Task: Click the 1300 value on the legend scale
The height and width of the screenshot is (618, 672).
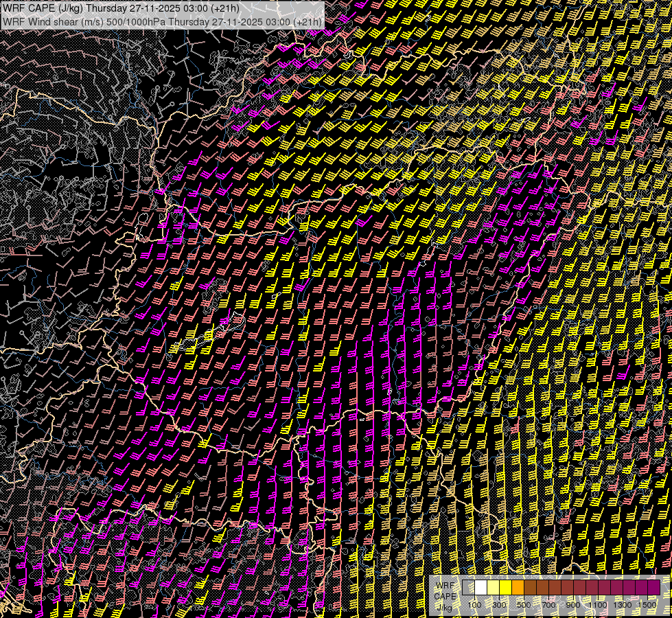Action: click(x=623, y=605)
